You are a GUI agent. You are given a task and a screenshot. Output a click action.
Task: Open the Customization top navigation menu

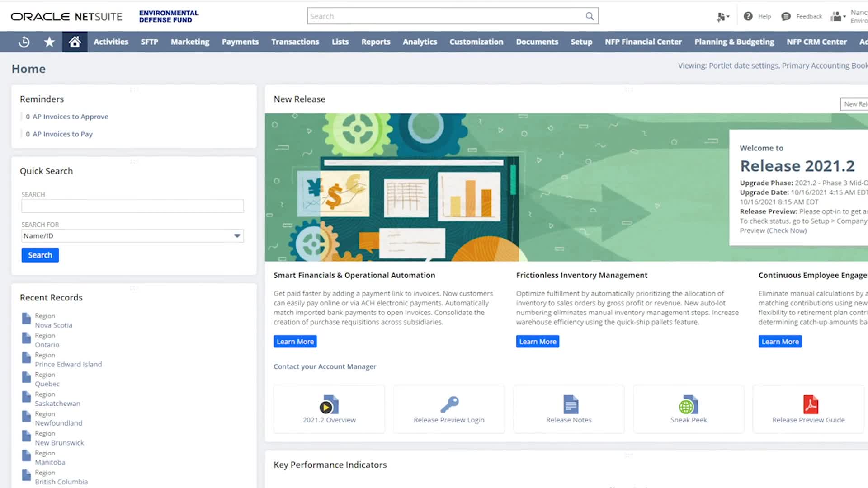pyautogui.click(x=476, y=41)
